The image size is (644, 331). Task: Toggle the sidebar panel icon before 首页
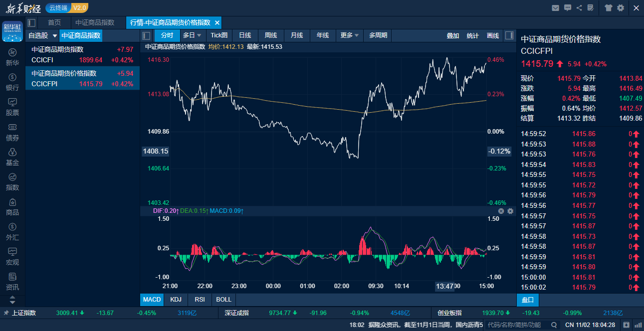pyautogui.click(x=31, y=22)
